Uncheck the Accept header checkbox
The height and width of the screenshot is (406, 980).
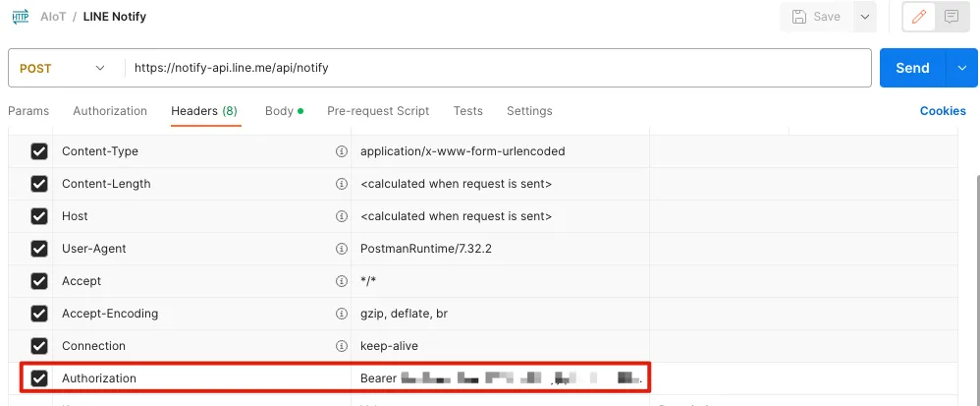point(39,281)
